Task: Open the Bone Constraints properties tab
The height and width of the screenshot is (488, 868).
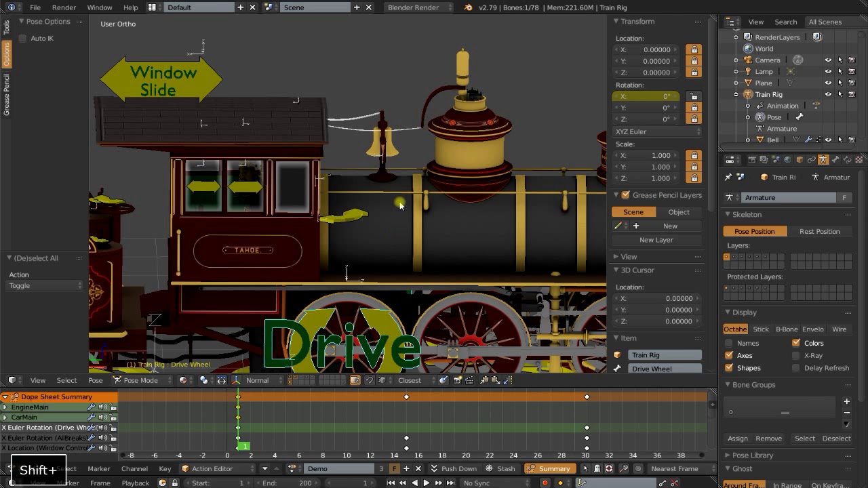Action: point(847,159)
